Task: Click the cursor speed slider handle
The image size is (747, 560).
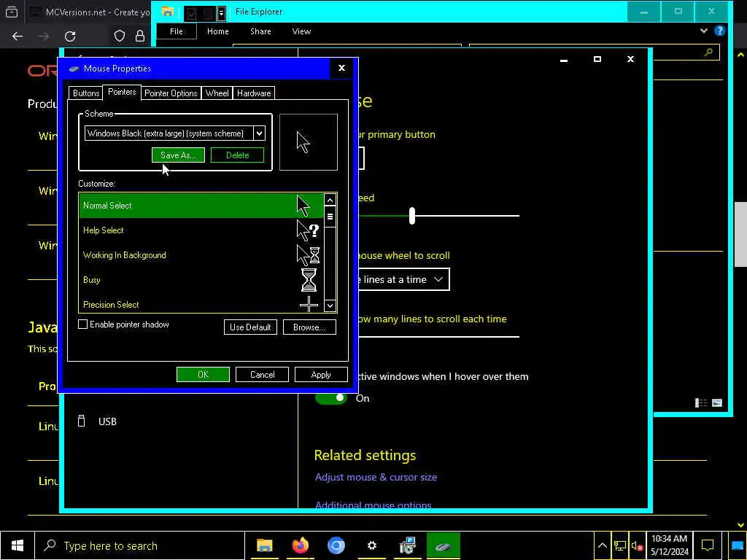Action: (x=412, y=216)
